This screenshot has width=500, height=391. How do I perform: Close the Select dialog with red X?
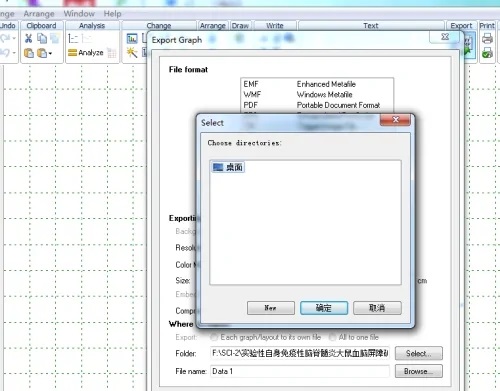pyautogui.click(x=395, y=120)
